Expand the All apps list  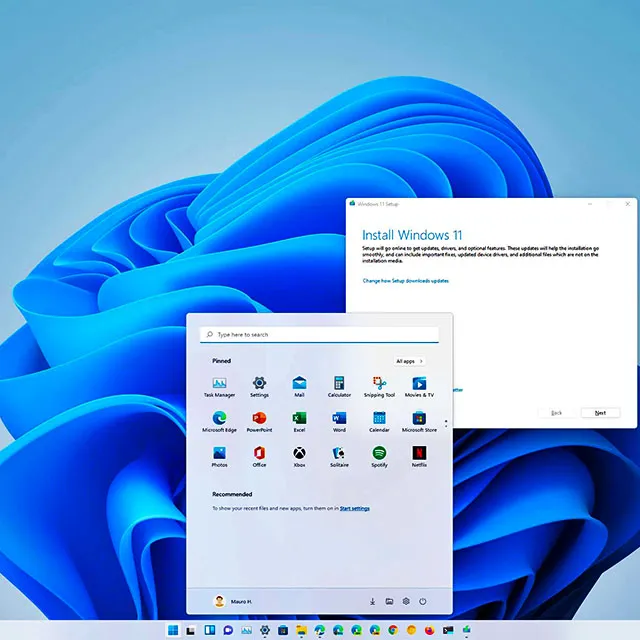[x=409, y=361]
